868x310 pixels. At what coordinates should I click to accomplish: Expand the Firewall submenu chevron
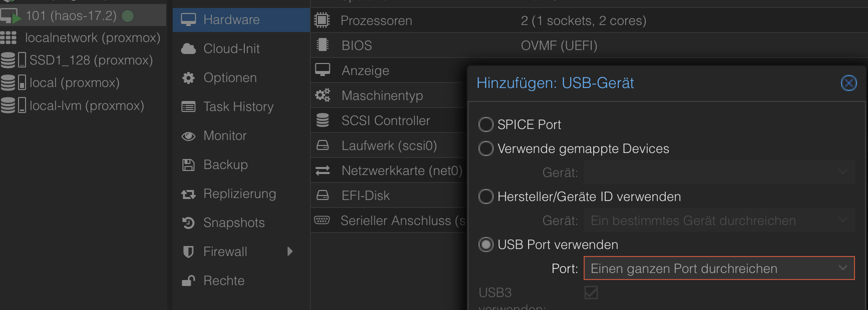pos(290,251)
